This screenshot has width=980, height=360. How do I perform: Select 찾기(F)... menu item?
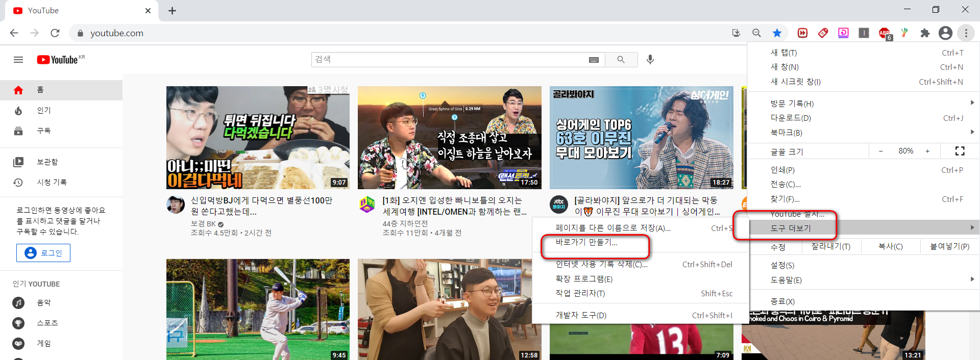click(x=864, y=199)
